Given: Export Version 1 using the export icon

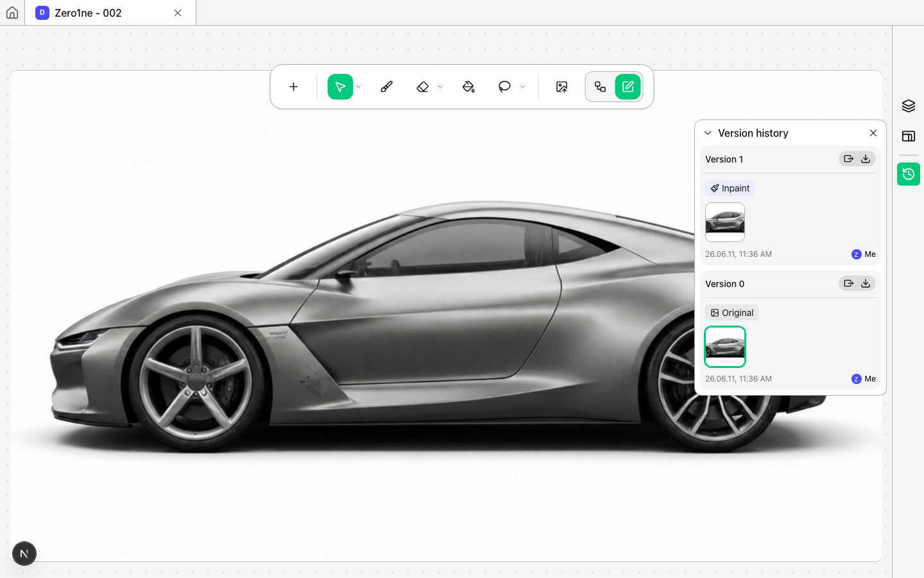Looking at the screenshot, I should [848, 159].
